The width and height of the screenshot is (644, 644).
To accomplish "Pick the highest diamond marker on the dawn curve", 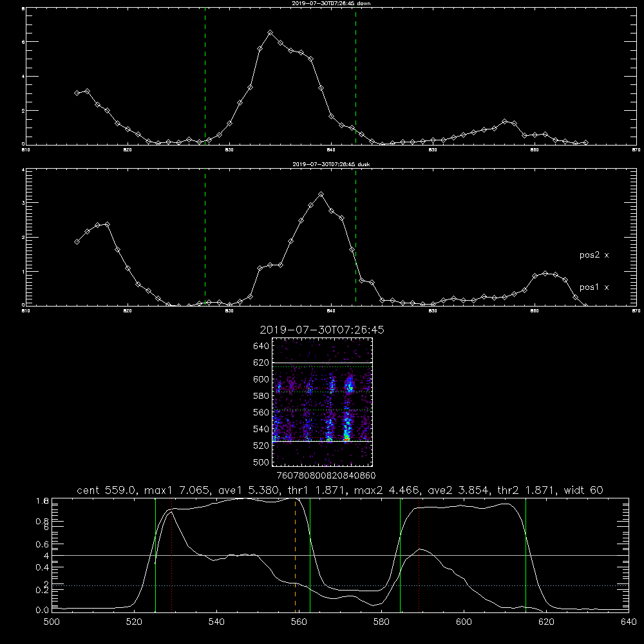I will point(270,32).
